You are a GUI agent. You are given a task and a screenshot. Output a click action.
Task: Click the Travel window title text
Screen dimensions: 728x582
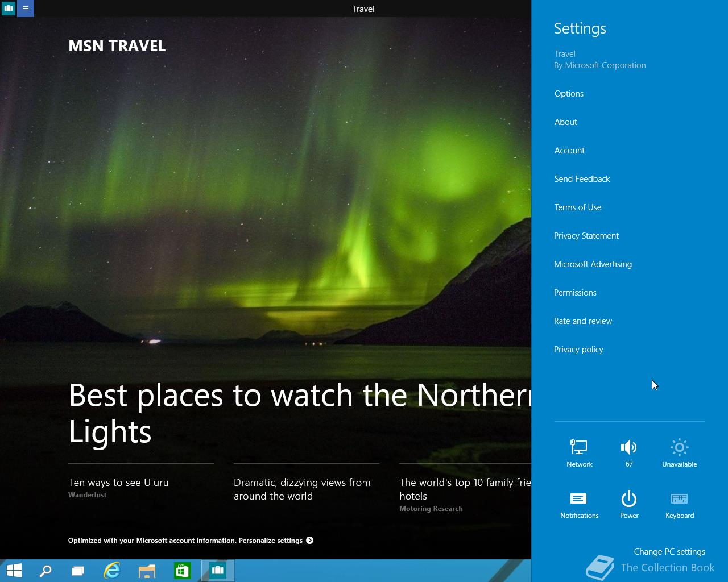coord(363,9)
